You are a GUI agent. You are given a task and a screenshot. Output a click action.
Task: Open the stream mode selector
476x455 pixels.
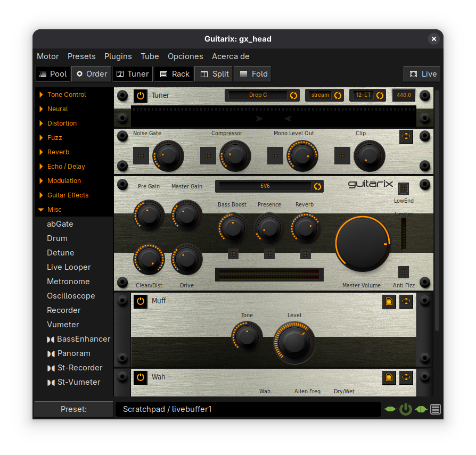(324, 95)
